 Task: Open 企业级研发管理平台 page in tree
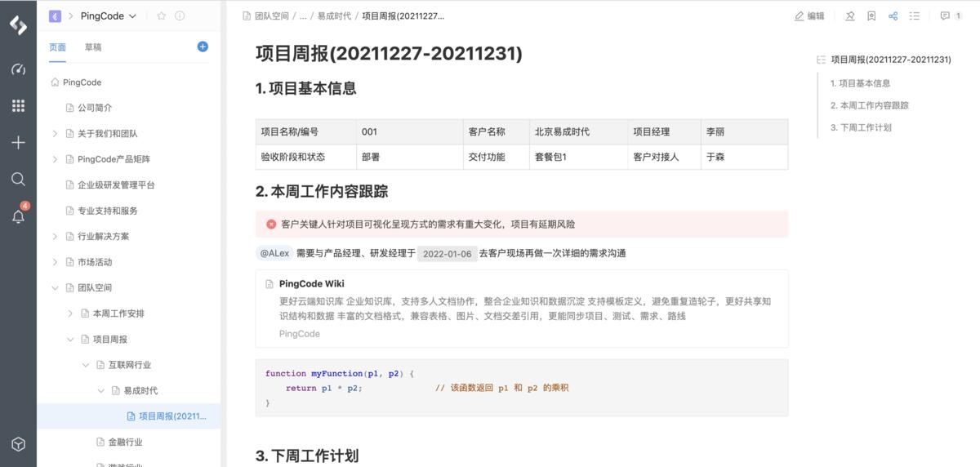(116, 185)
